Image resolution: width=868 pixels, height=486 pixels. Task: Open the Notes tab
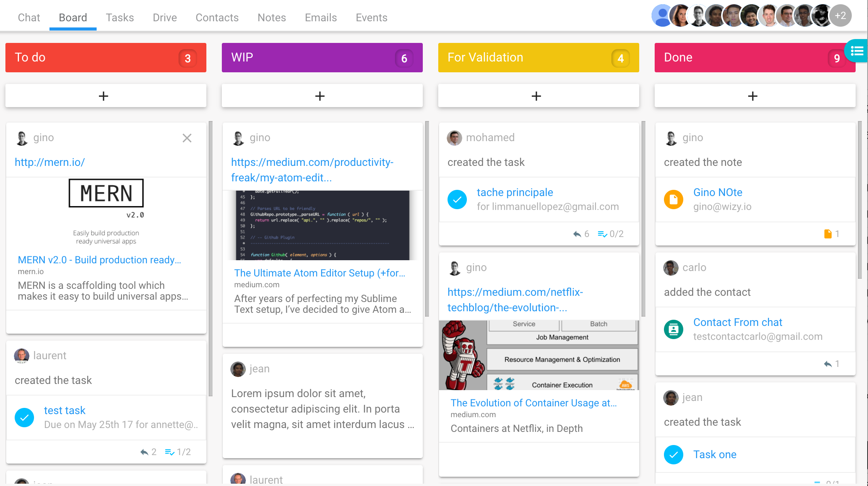272,17
